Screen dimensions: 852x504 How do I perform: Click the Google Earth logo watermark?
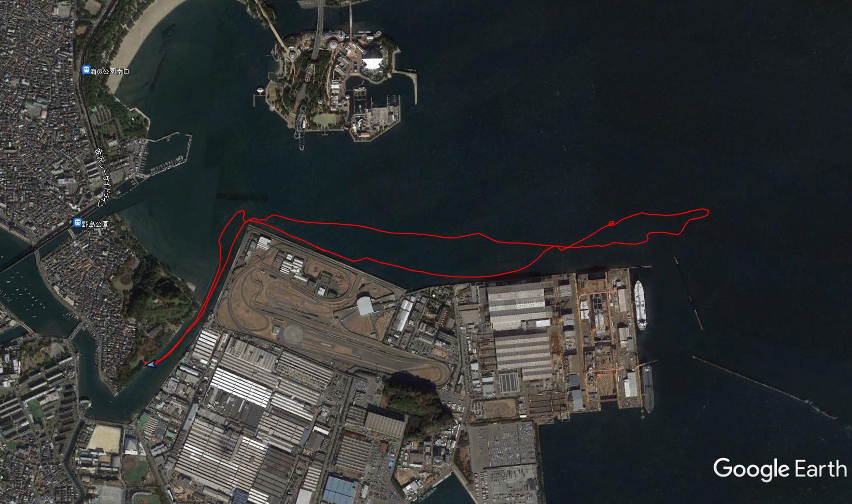point(779,469)
